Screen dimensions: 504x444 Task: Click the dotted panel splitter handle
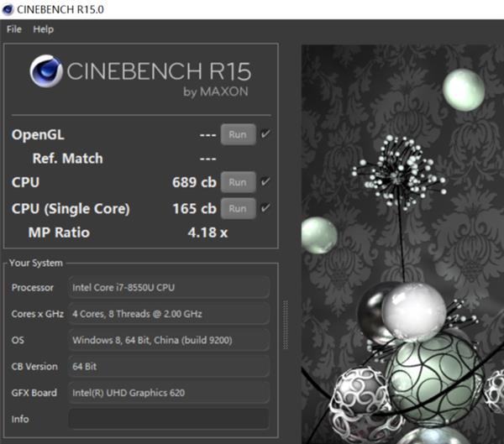pyautogui.click(x=285, y=319)
